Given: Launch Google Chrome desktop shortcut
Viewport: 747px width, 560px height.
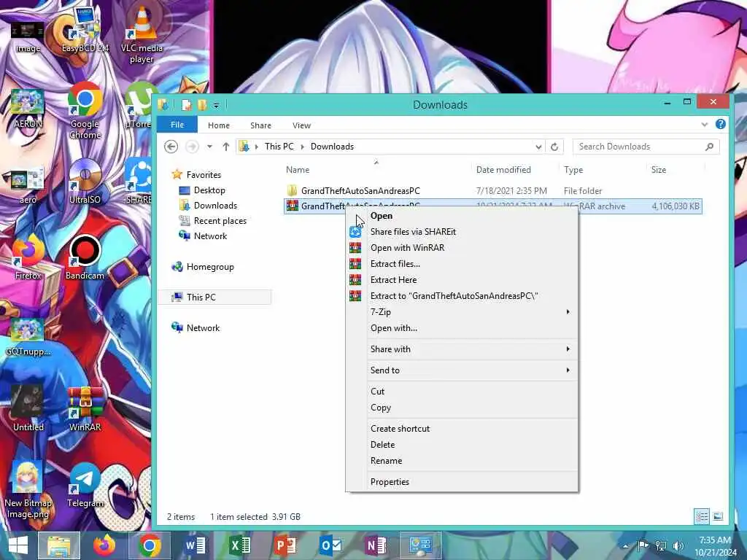Looking at the screenshot, I should point(85,111).
